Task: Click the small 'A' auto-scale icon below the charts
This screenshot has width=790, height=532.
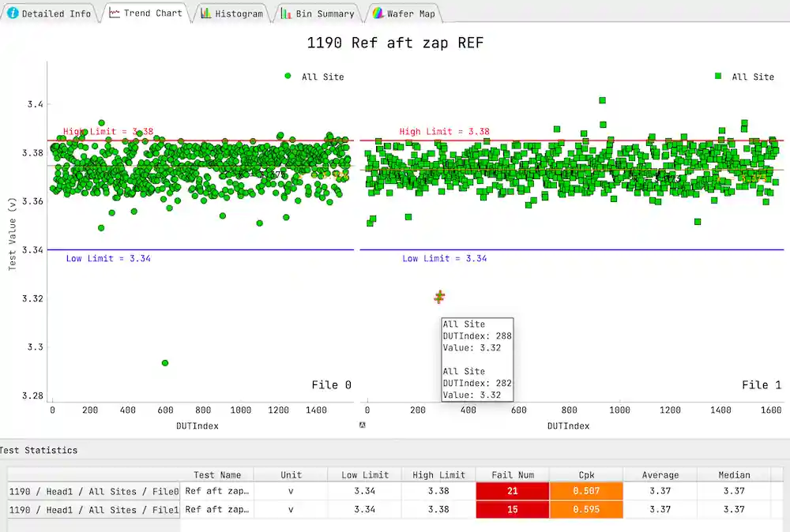Action: 362,425
